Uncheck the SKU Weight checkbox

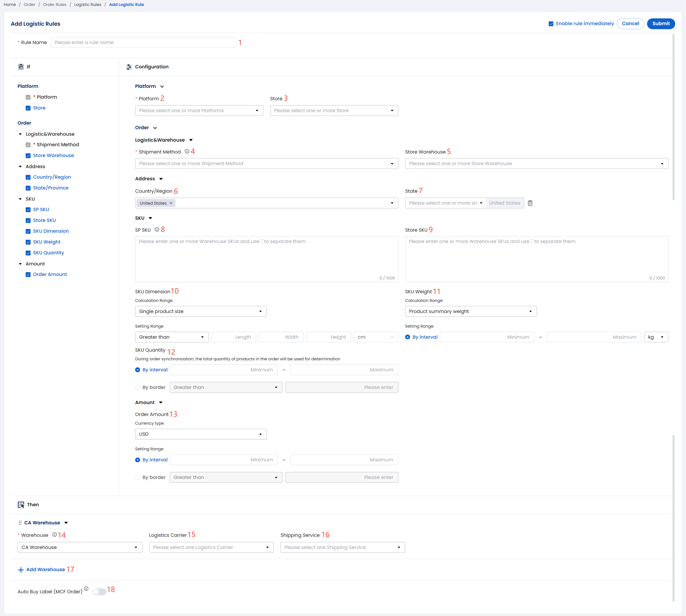(x=28, y=242)
